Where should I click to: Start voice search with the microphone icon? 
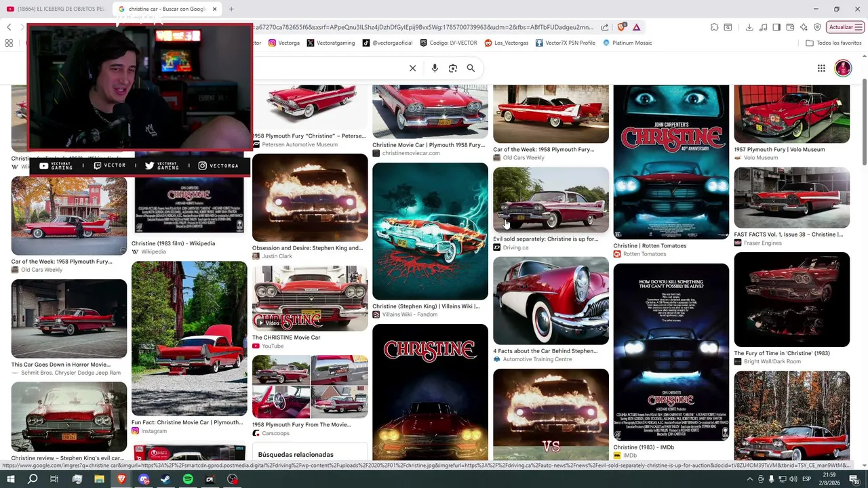(x=435, y=68)
